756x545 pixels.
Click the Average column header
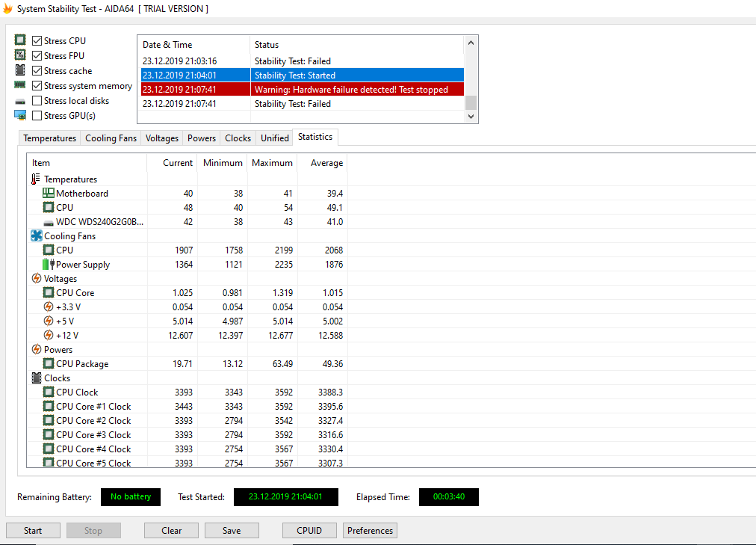pos(326,163)
